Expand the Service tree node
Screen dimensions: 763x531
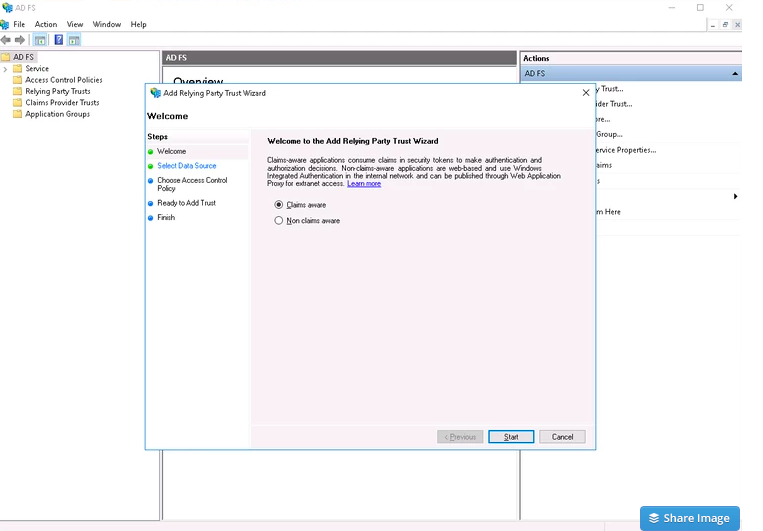coord(5,69)
